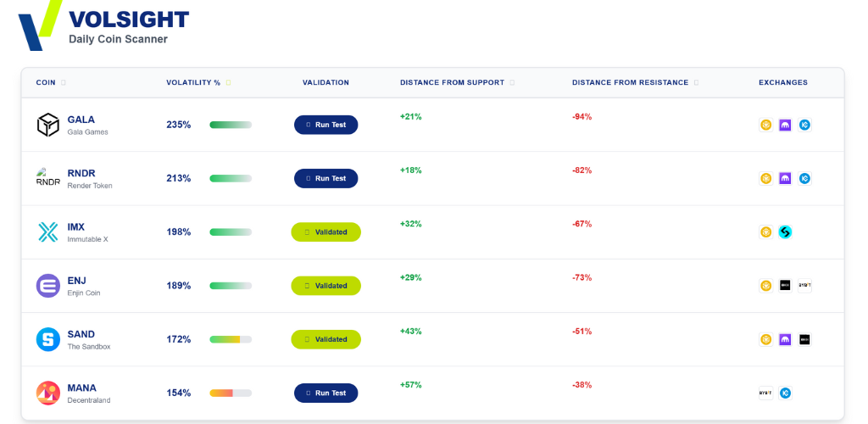Click the Validated button for SAND
The height and width of the screenshot is (424, 868).
coord(325,339)
